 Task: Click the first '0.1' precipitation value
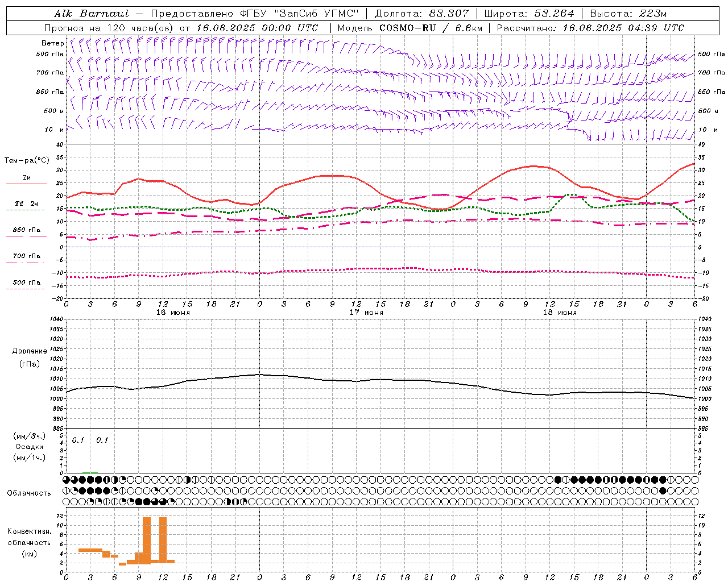click(x=78, y=440)
